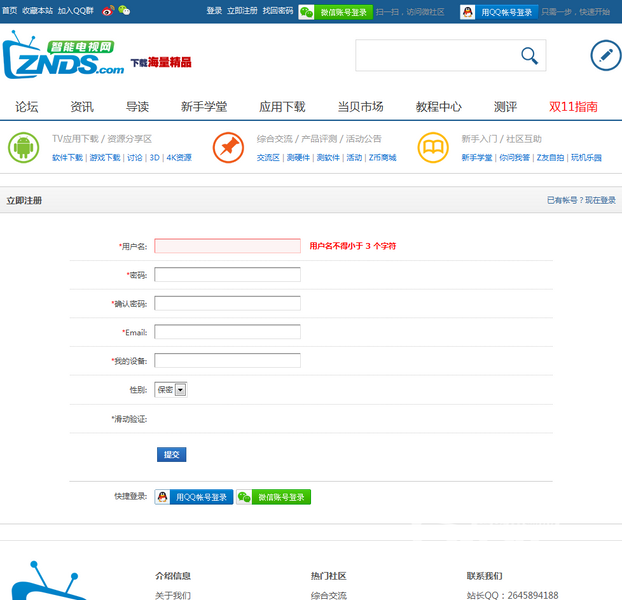The height and width of the screenshot is (600, 622).
Task: Open the 双11指南 menu item
Action: coord(573,107)
